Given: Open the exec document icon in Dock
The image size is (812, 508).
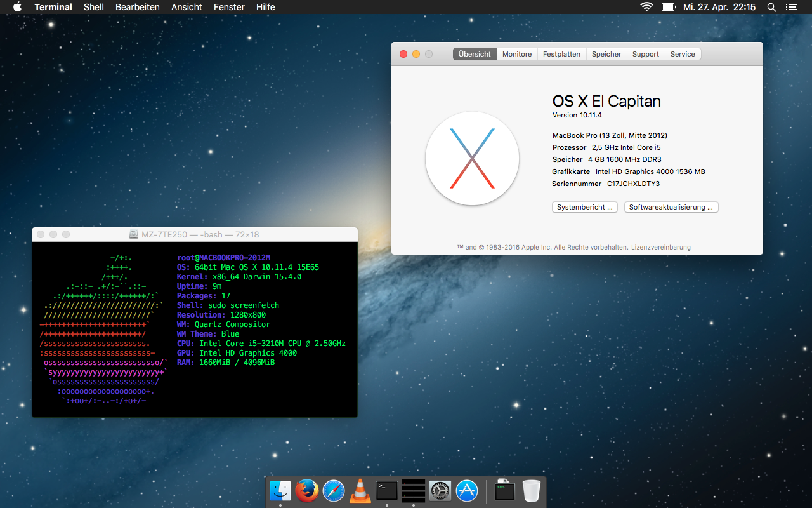Looking at the screenshot, I should point(504,490).
